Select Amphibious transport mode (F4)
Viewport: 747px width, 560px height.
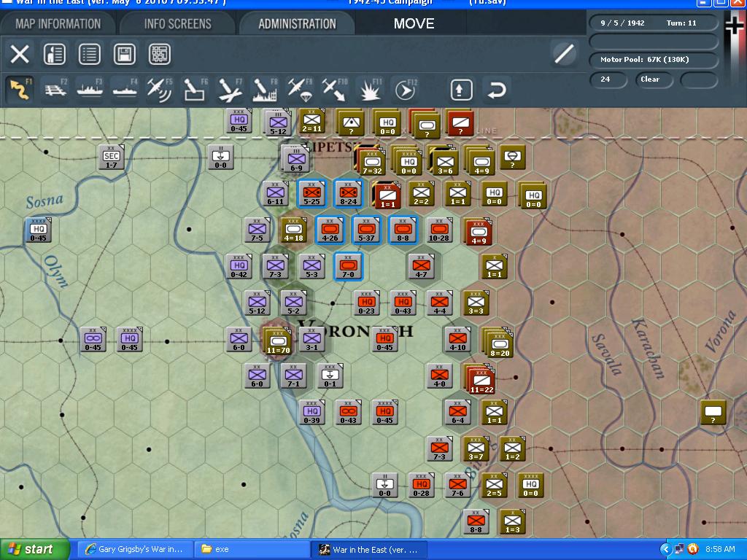125,89
